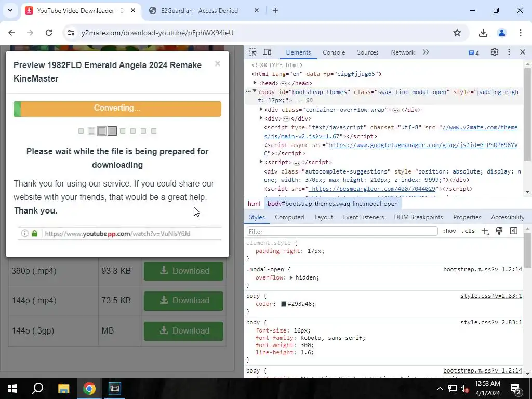Switch to the Console tab
The height and width of the screenshot is (399, 532).
pyautogui.click(x=334, y=52)
